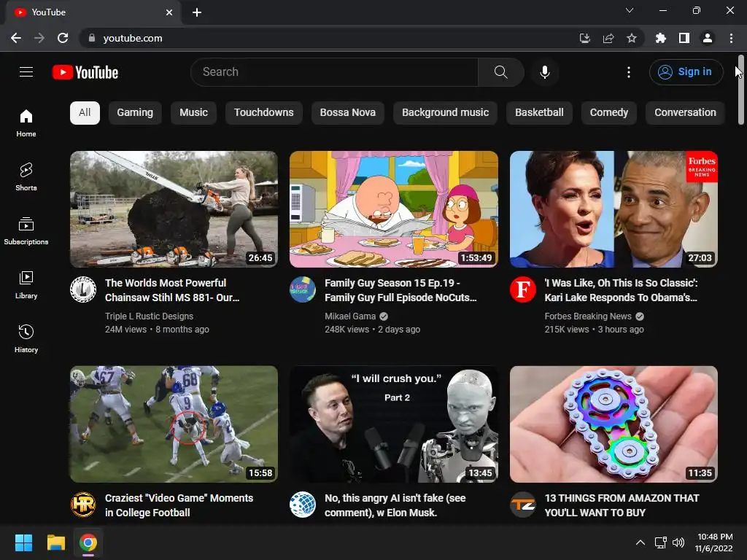Click the YouTube logo
Viewport: 747px width, 560px height.
(85, 72)
